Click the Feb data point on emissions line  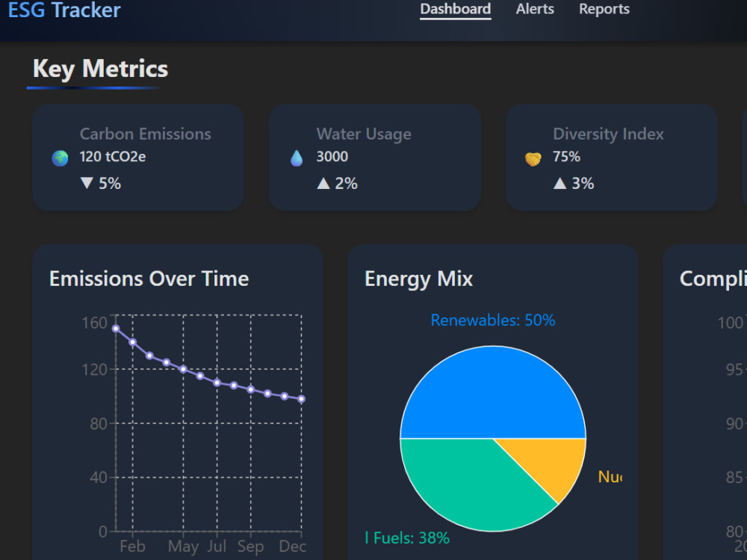133,342
